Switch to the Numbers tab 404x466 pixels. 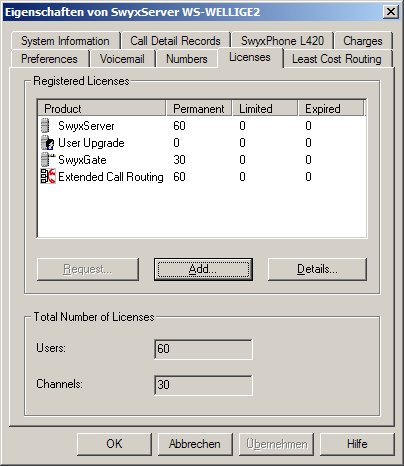187,59
